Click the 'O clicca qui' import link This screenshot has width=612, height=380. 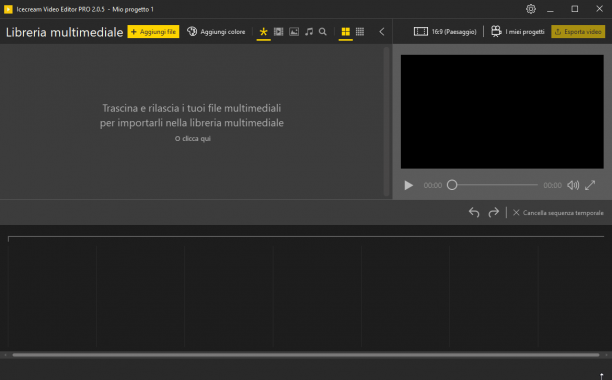point(193,139)
